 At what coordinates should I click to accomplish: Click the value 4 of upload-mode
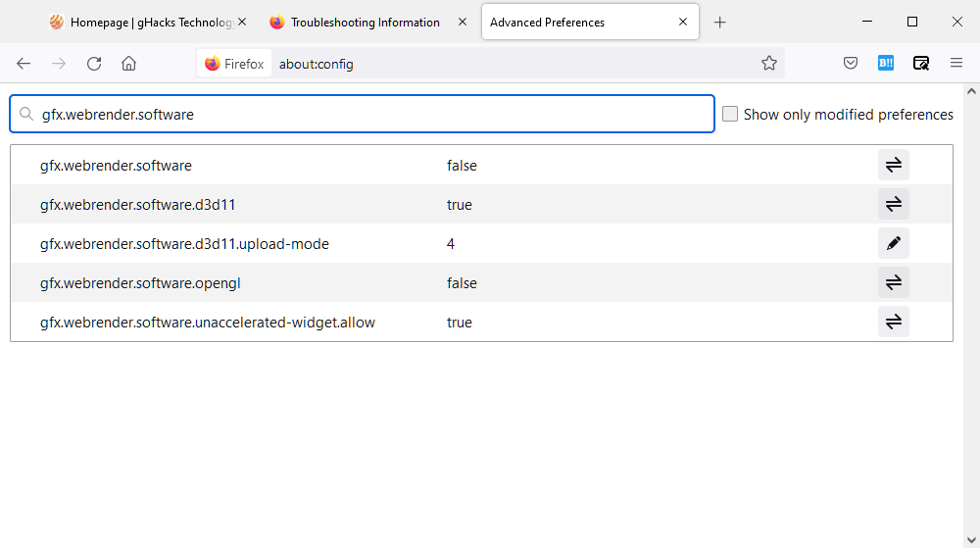(x=451, y=244)
